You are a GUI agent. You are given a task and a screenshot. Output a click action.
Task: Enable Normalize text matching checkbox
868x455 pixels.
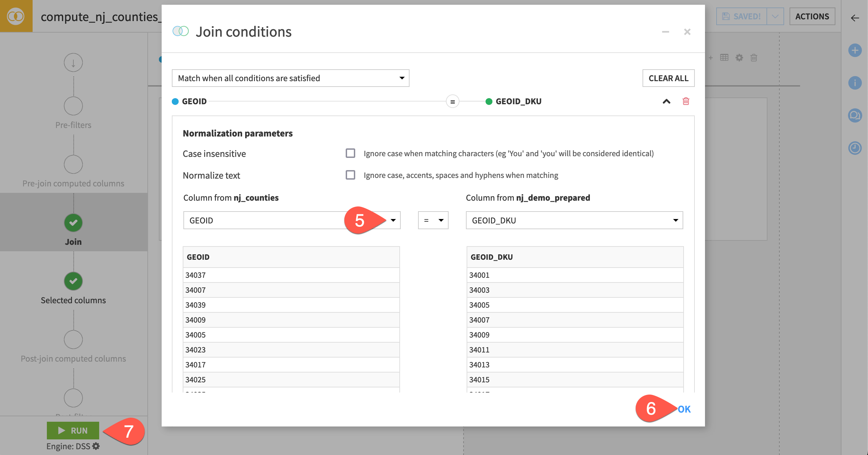point(350,175)
